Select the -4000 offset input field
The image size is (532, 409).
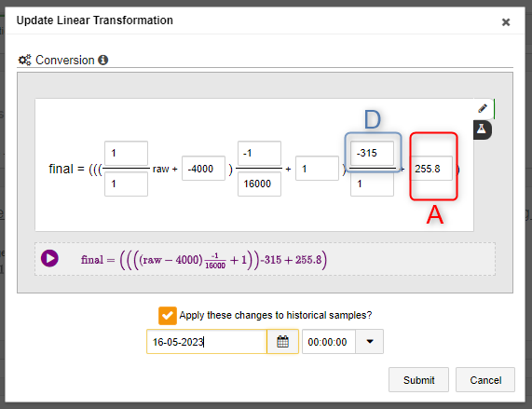[203, 169]
